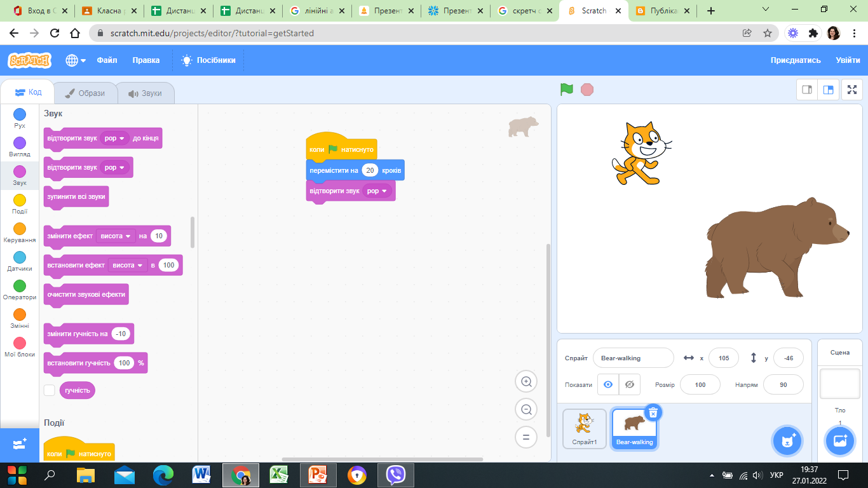The image size is (868, 488).
Task: Open the Правка menu
Action: (x=146, y=60)
